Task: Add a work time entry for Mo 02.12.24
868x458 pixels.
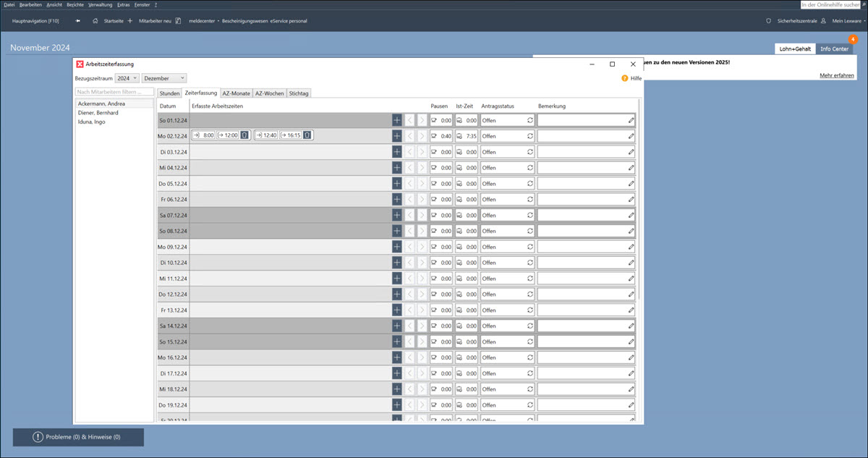Action: (x=396, y=136)
